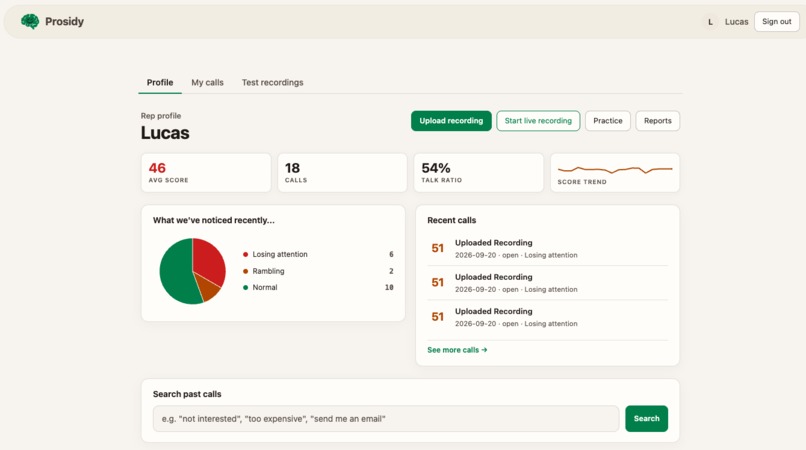Viewport: 806px width, 450px height.
Task: Click the Rambling legend label
Action: (268, 271)
